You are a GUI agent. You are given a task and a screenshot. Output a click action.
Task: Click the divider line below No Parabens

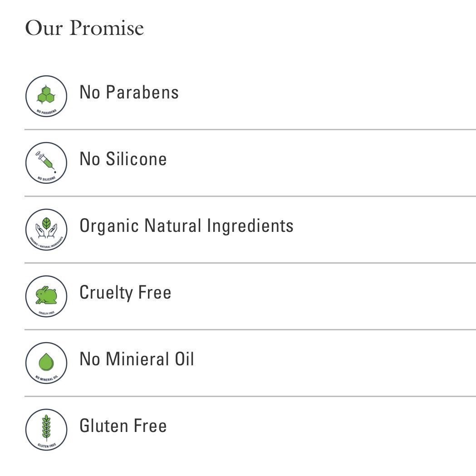(250, 130)
